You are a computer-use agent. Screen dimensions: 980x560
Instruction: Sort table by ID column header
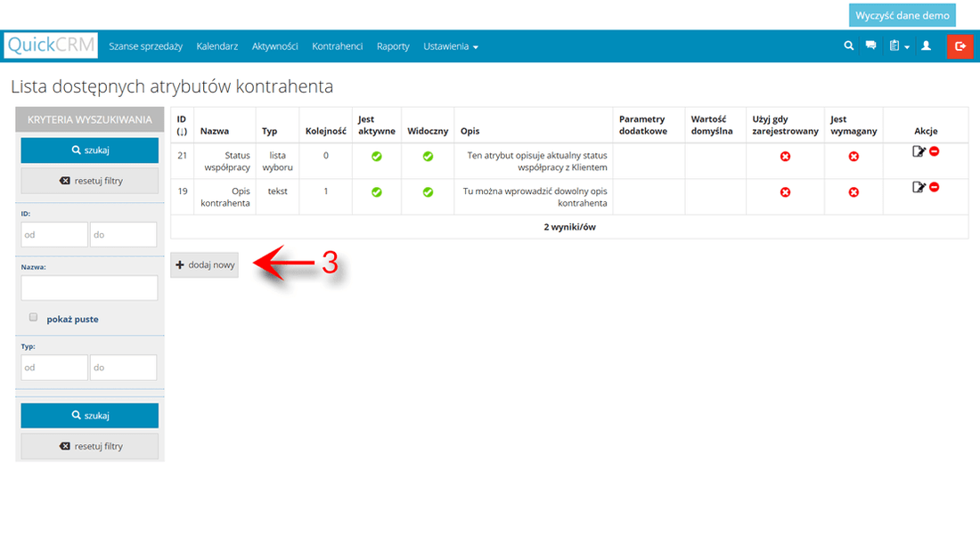coord(182,125)
